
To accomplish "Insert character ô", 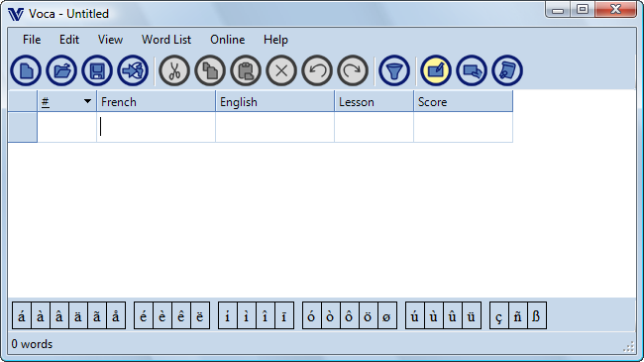I will pyautogui.click(x=350, y=316).
